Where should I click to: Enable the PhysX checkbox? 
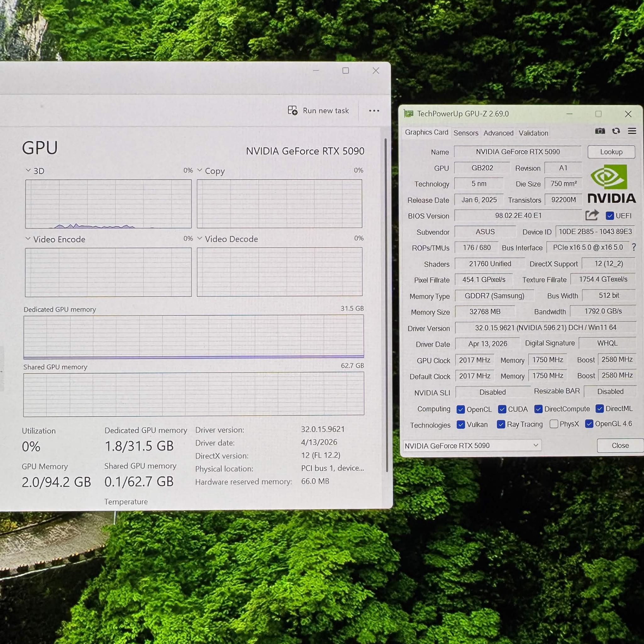click(x=554, y=424)
